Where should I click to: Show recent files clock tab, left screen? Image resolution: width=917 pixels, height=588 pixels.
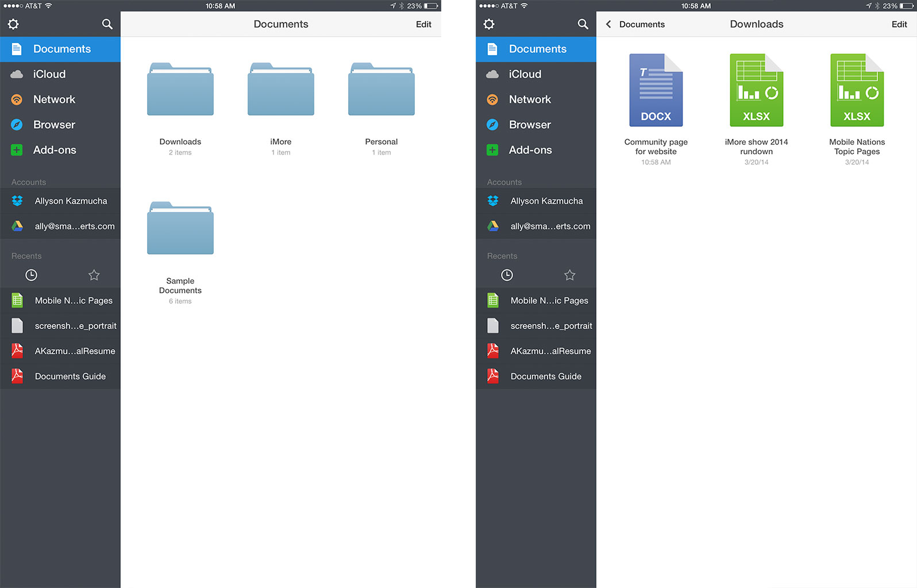tap(32, 275)
